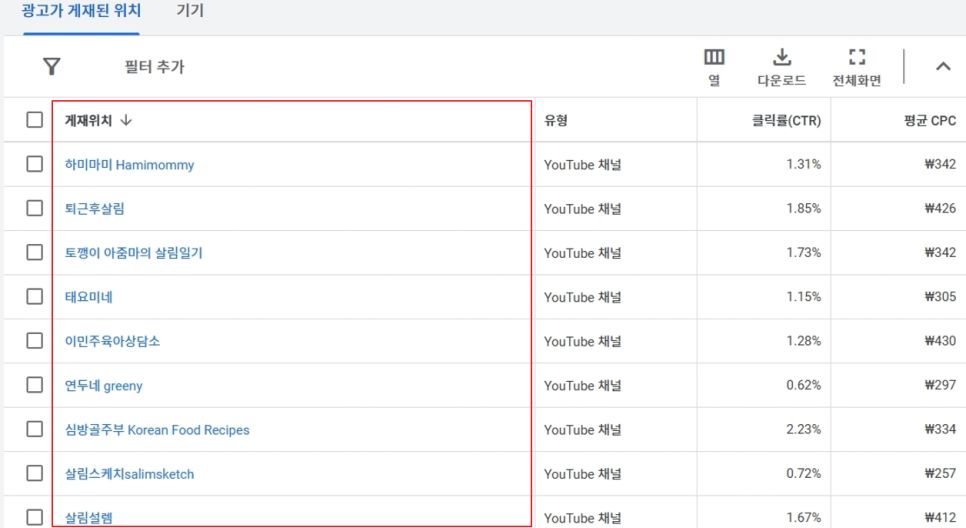Click the 1.67% CTR value
The width and height of the screenshot is (966, 528).
tap(803, 517)
